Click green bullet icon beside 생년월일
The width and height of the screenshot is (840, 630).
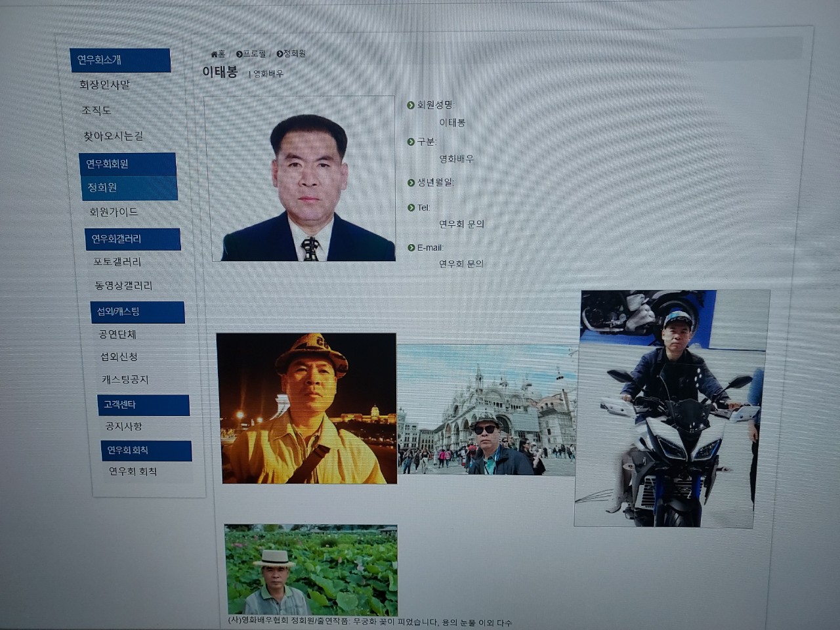[411, 182]
